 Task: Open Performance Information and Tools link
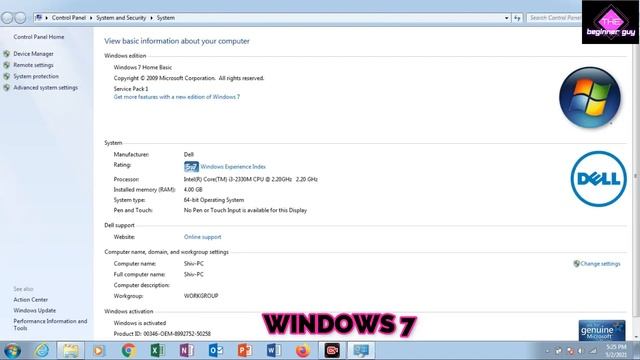pyautogui.click(x=50, y=324)
